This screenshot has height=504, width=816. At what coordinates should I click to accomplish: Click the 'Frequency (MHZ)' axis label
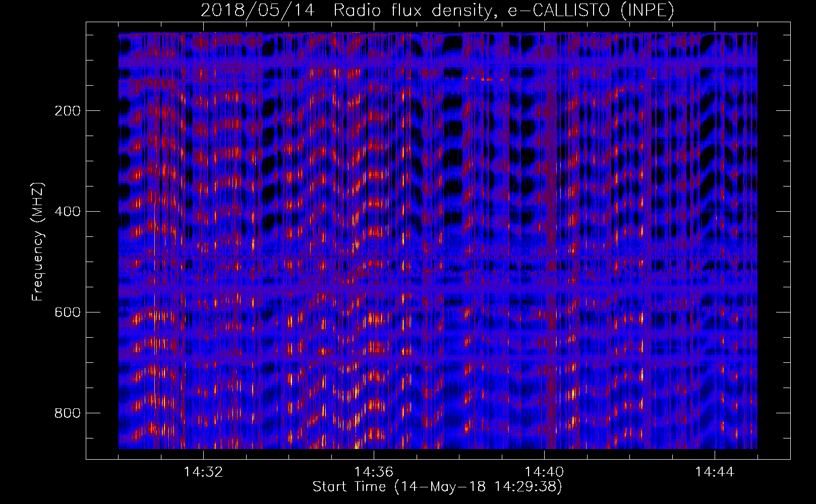point(38,241)
